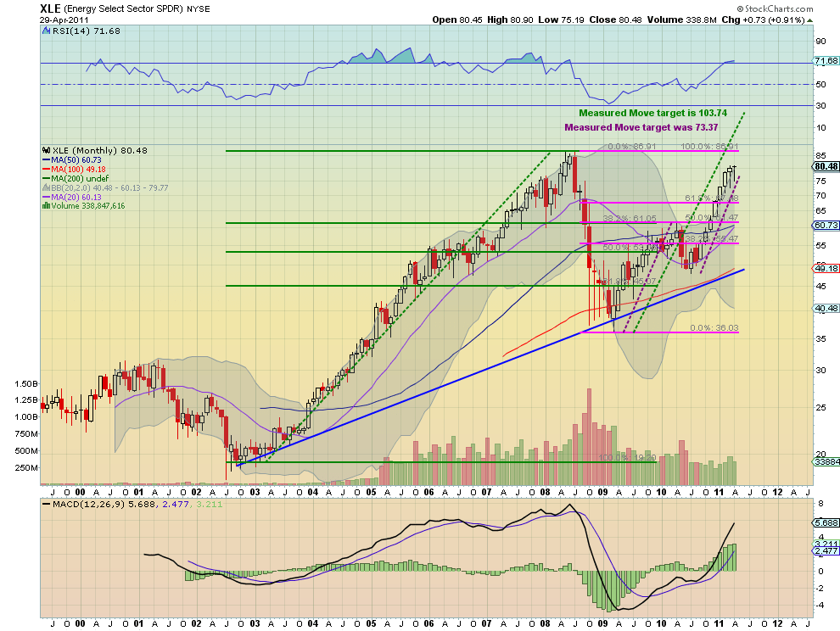Click the green line swatch for MA(200)

click(x=46, y=178)
